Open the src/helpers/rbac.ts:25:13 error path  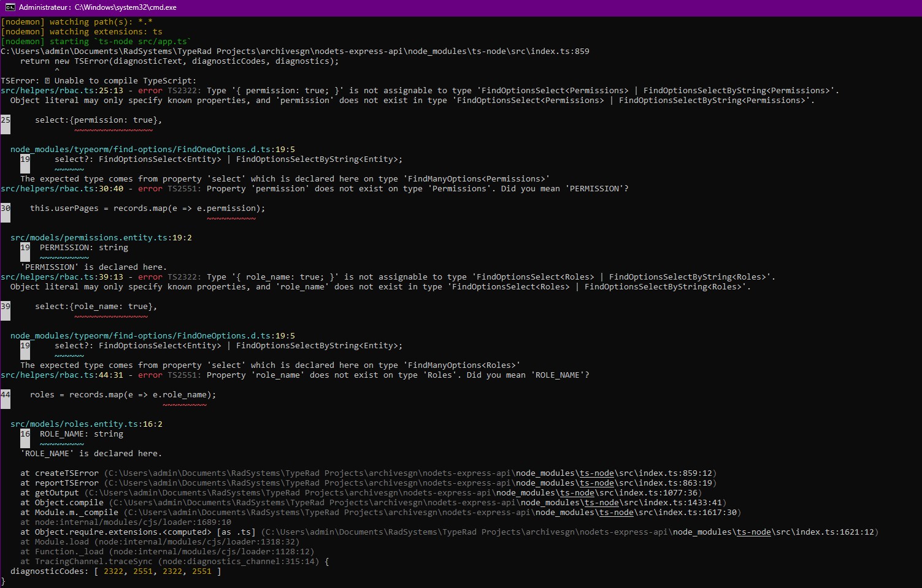(62, 91)
